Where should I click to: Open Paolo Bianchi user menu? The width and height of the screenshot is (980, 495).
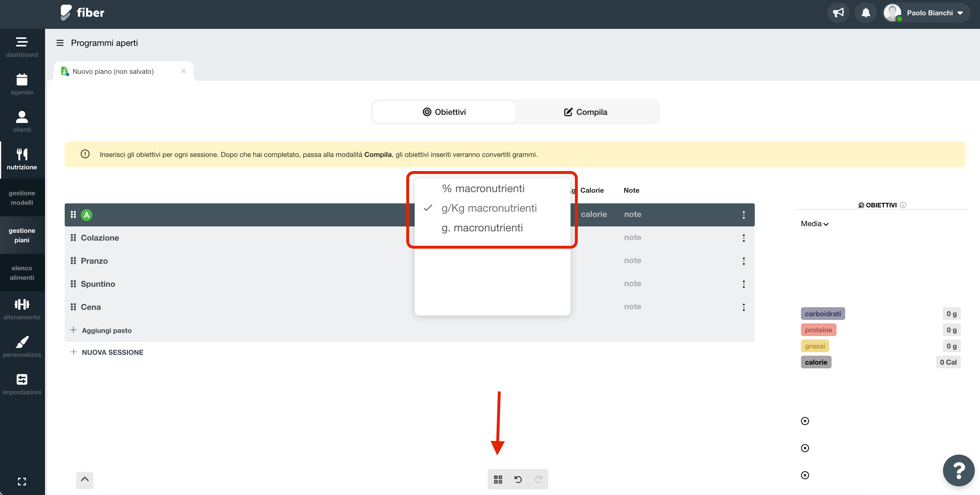(x=926, y=12)
